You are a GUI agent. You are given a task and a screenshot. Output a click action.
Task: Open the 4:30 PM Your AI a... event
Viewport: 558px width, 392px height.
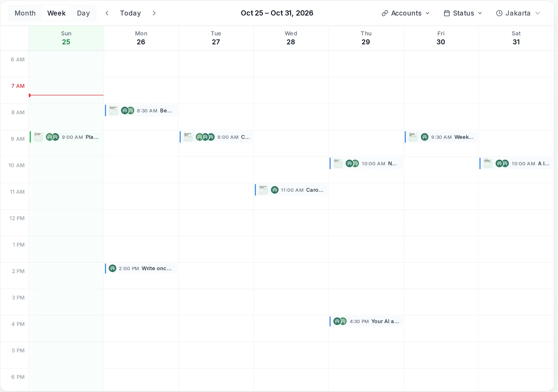[366, 321]
